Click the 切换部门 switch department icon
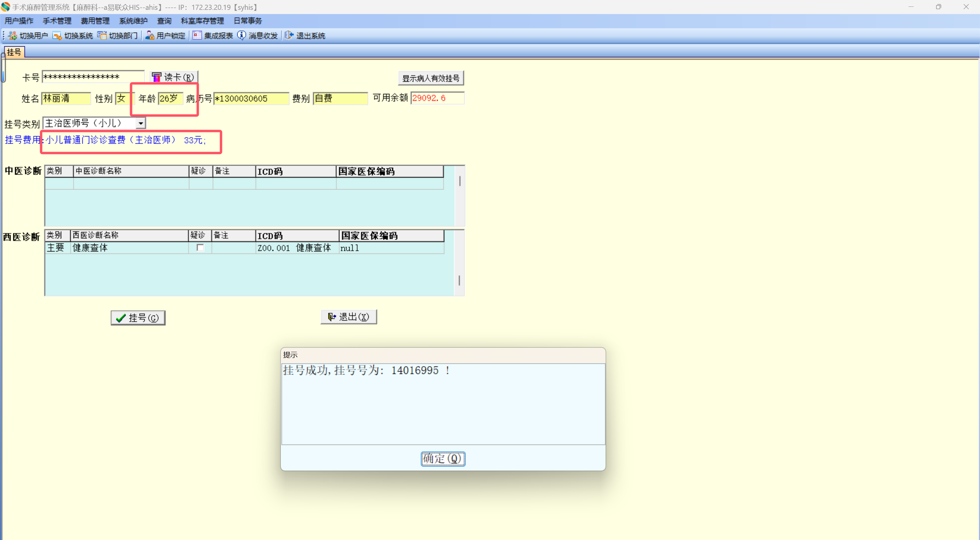This screenshot has width=980, height=540. [101, 35]
